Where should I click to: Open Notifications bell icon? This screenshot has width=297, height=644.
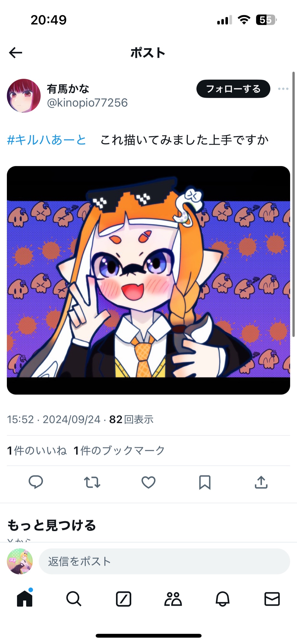222,599
